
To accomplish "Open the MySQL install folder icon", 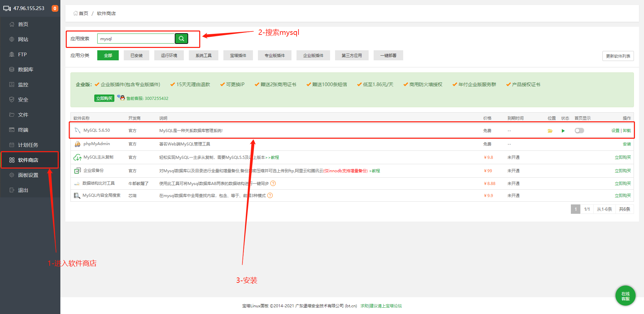I will 550,131.
